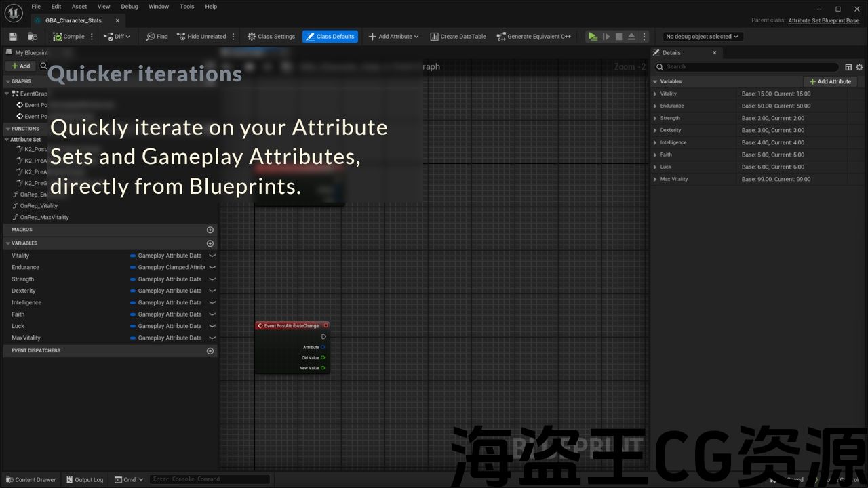868x488 pixels.
Task: Click the Save blueprint icon in toolbar
Action: (13, 37)
